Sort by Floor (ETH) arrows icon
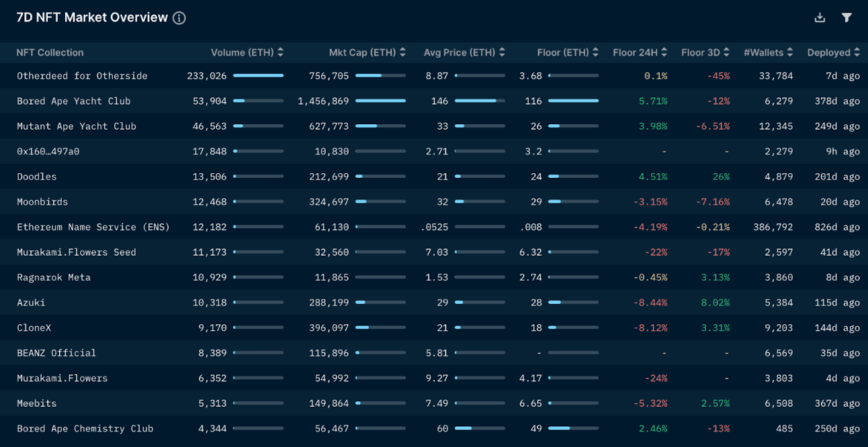The height and width of the screenshot is (447, 868). pos(595,52)
